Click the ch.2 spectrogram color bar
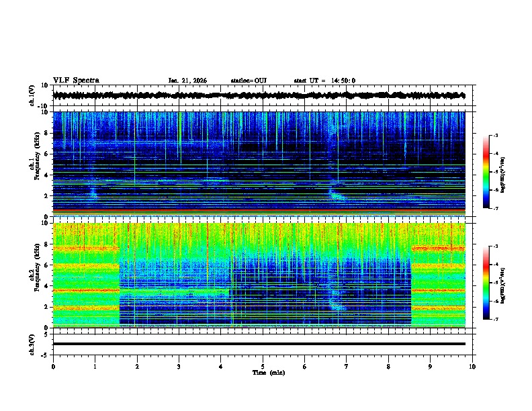Viewport: 532px width, 411px height. click(486, 283)
